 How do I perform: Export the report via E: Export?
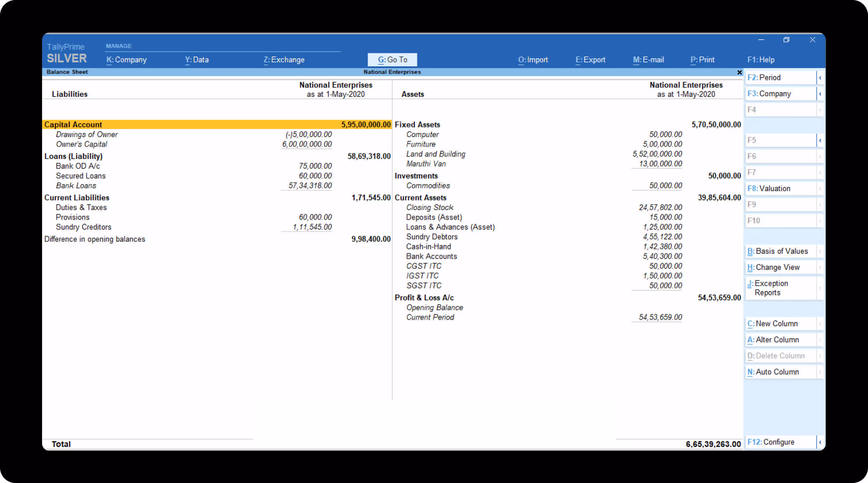(x=590, y=59)
